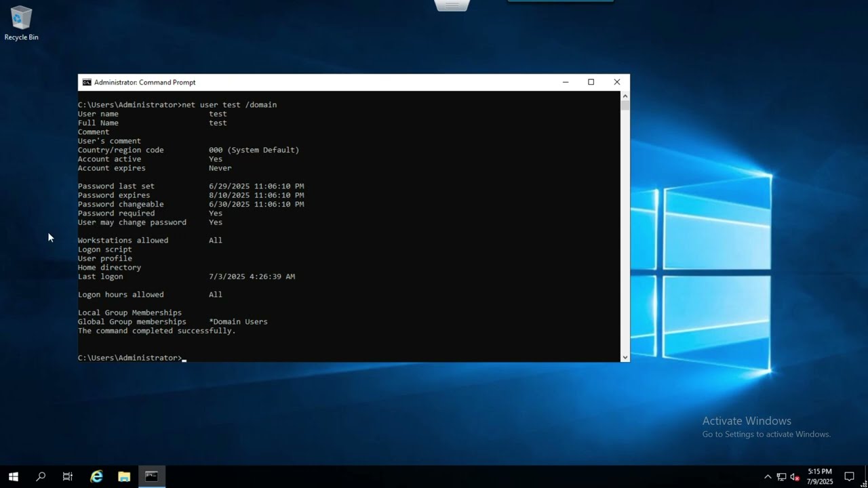Image resolution: width=868 pixels, height=488 pixels.
Task: Click 'Password last set' line
Action: tap(191, 186)
